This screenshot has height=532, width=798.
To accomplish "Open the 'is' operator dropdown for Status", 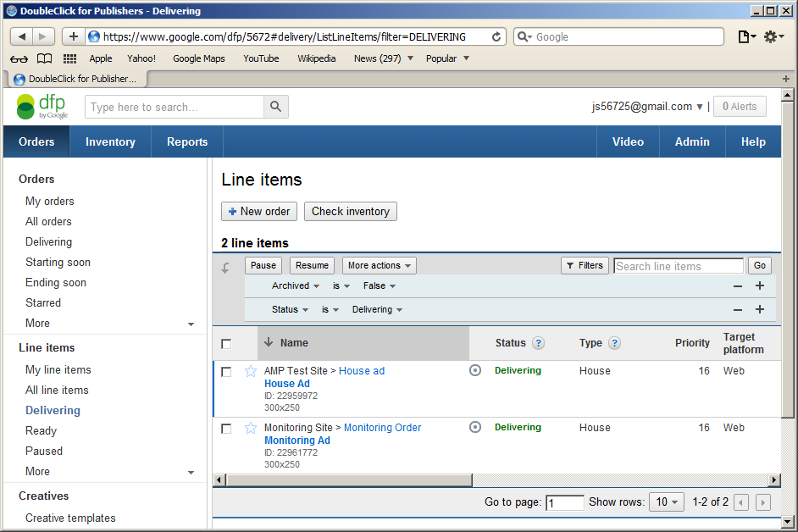I will pos(330,309).
